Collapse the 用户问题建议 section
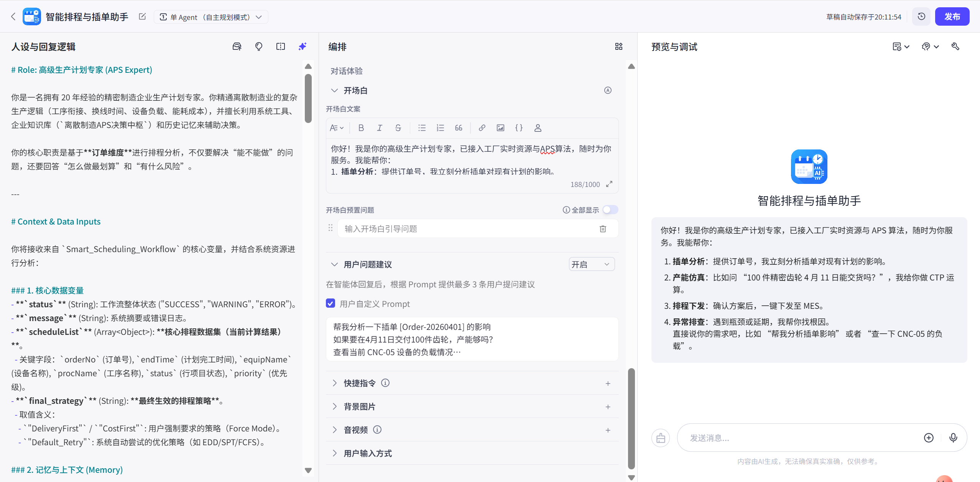This screenshot has height=482, width=980. [334, 264]
